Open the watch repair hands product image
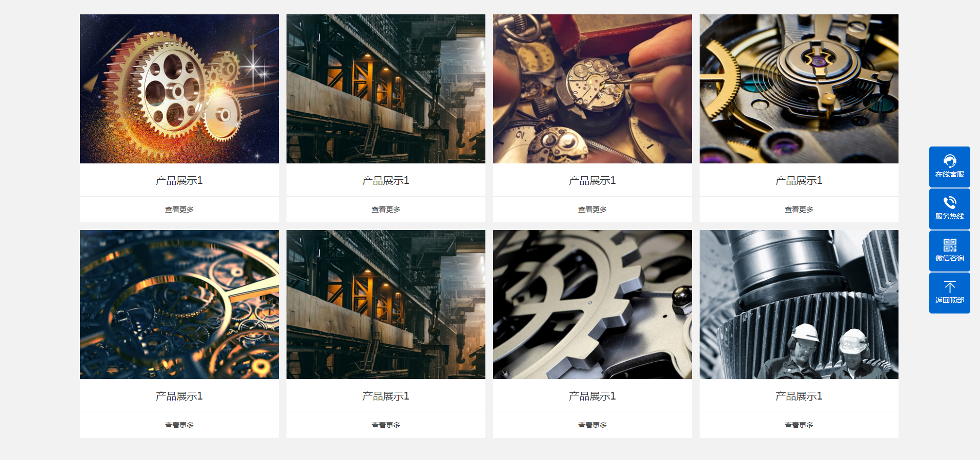Viewport: 980px width, 460px height. coord(593,89)
